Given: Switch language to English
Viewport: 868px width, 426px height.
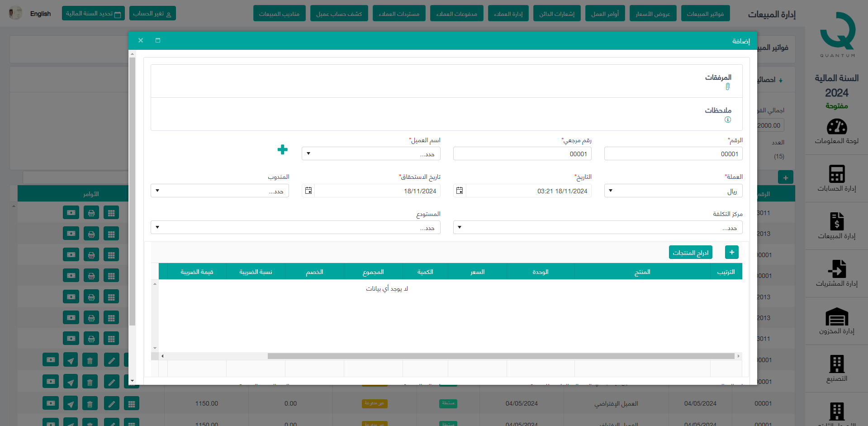Looking at the screenshot, I should pyautogui.click(x=40, y=14).
